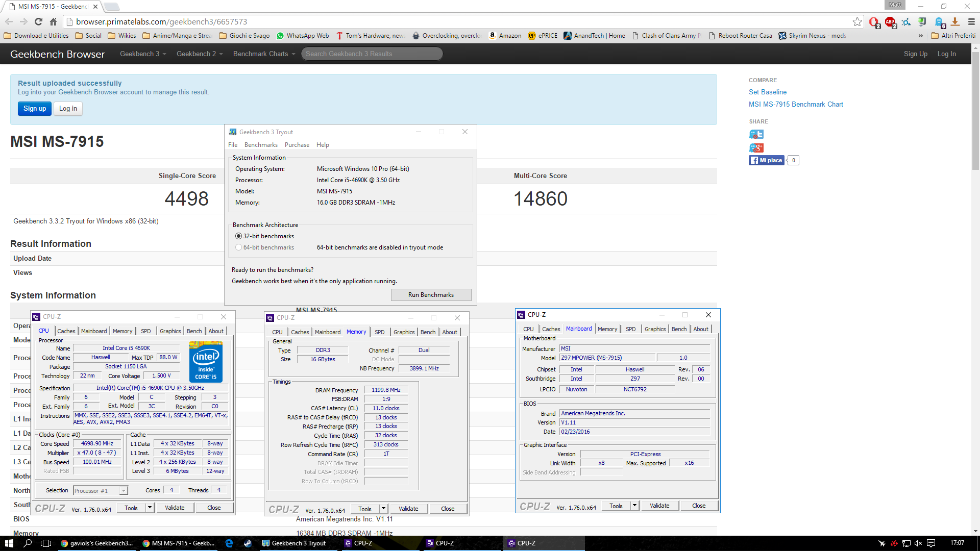Click Log In in the top navbar
Viewport: 980px width, 551px height.
(947, 54)
